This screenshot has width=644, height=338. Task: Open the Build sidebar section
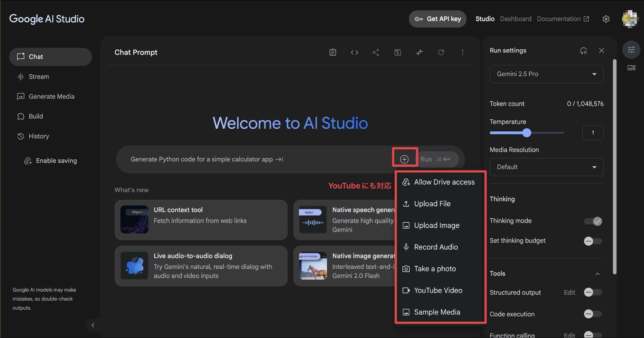click(x=51, y=116)
